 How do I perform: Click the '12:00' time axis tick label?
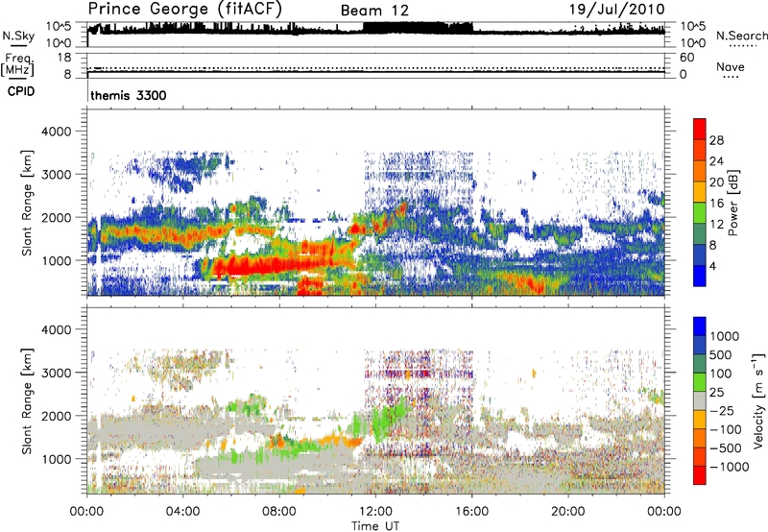[x=375, y=512]
